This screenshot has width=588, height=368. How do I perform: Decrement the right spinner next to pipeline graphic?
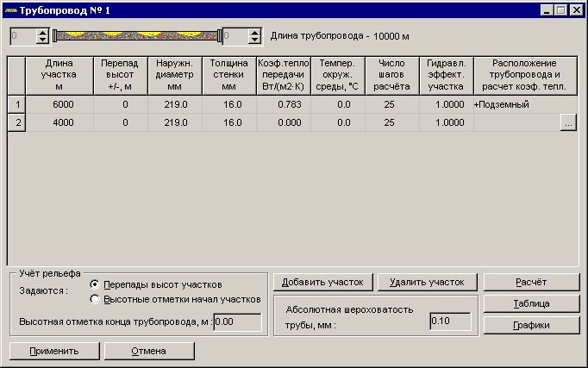(x=255, y=41)
